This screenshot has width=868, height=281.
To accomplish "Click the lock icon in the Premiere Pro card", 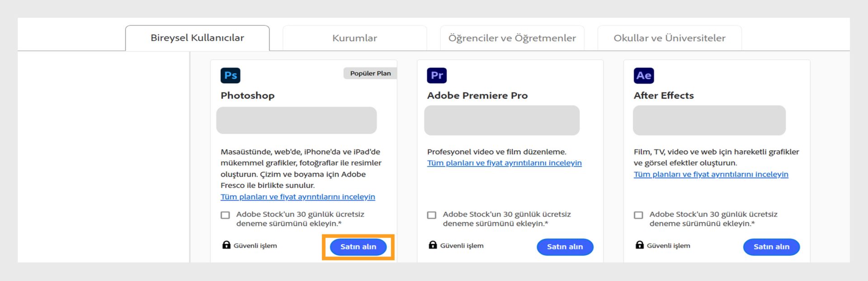I will click(433, 245).
